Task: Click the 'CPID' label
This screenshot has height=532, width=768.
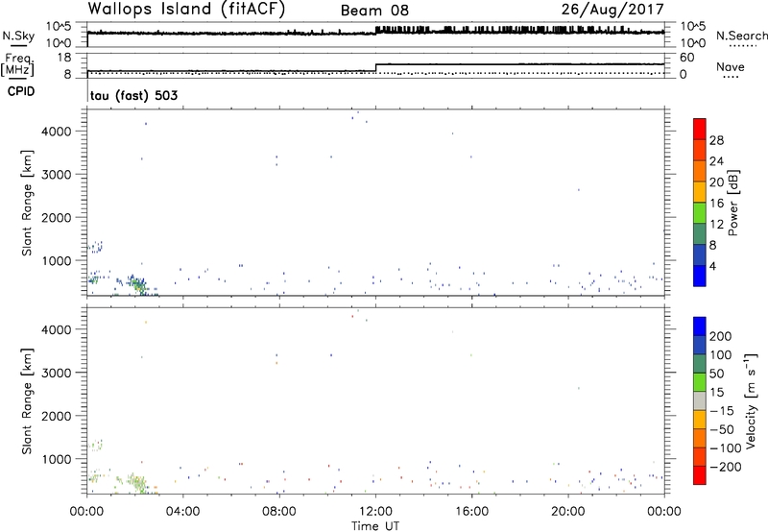Action: [21, 91]
